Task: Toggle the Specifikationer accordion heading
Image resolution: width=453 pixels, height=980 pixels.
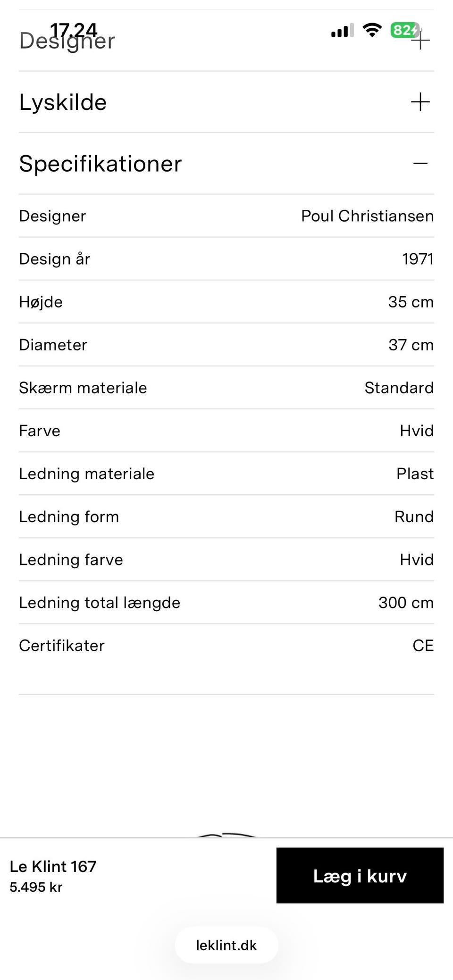Action: coord(101,164)
